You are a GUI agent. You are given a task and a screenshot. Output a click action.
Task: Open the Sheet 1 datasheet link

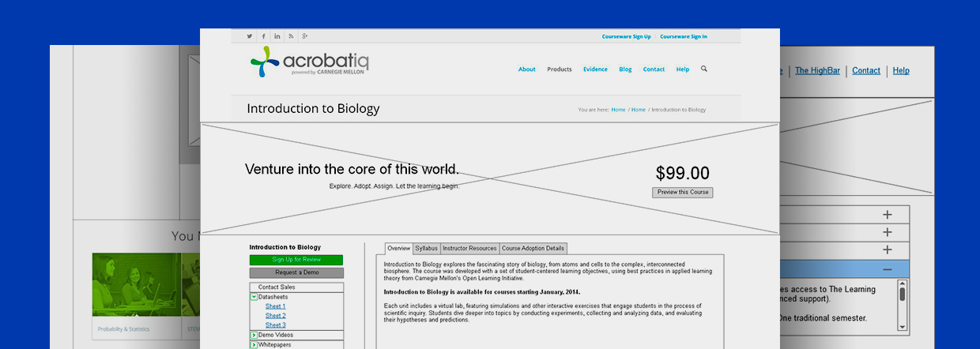point(276,306)
